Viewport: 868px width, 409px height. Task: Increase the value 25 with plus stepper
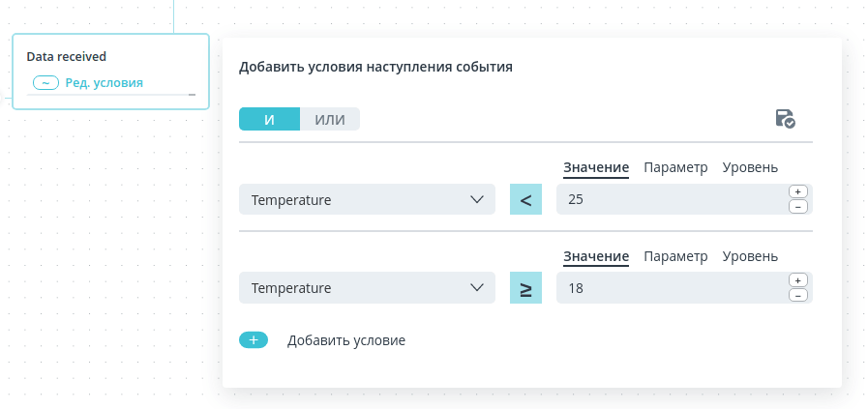797,191
